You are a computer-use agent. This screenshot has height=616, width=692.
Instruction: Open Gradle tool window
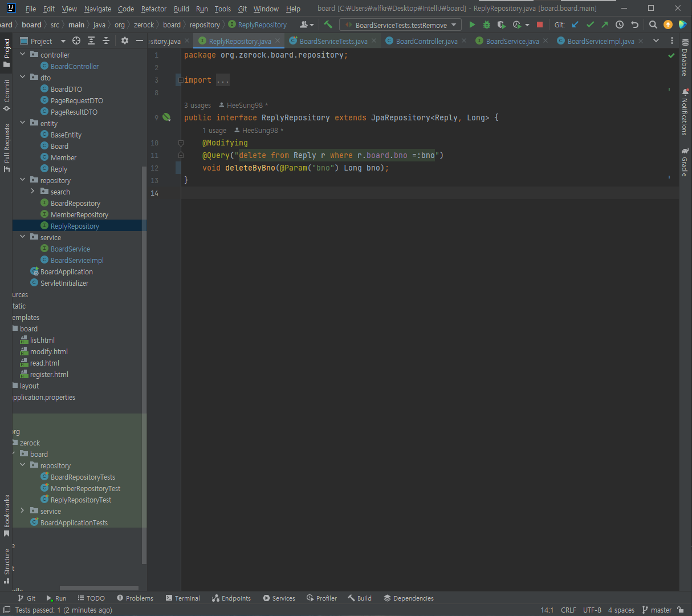pos(685,162)
